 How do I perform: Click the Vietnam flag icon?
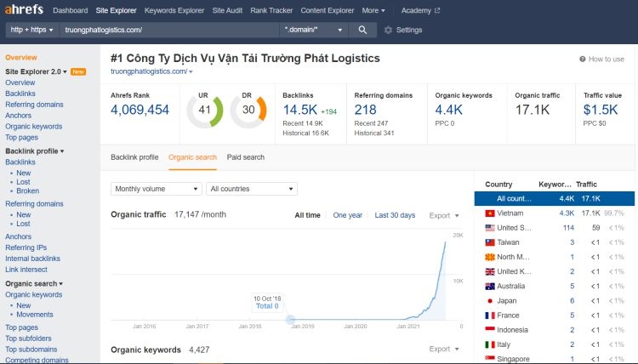click(x=490, y=213)
